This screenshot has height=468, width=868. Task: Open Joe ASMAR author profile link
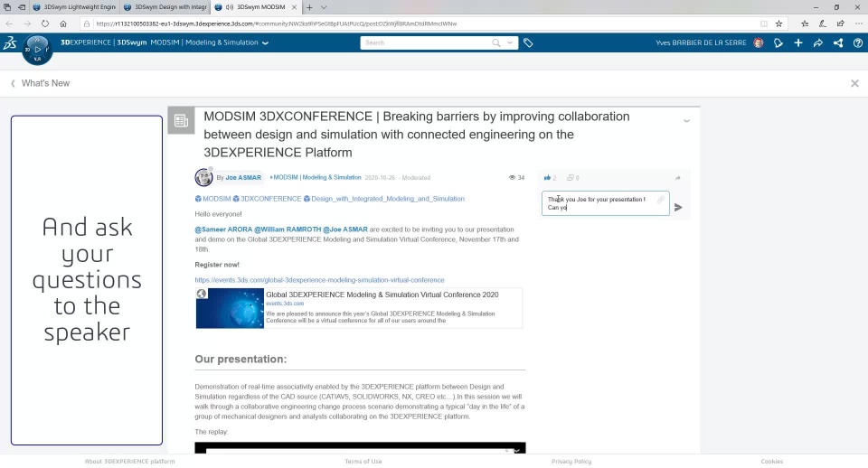pyautogui.click(x=243, y=178)
